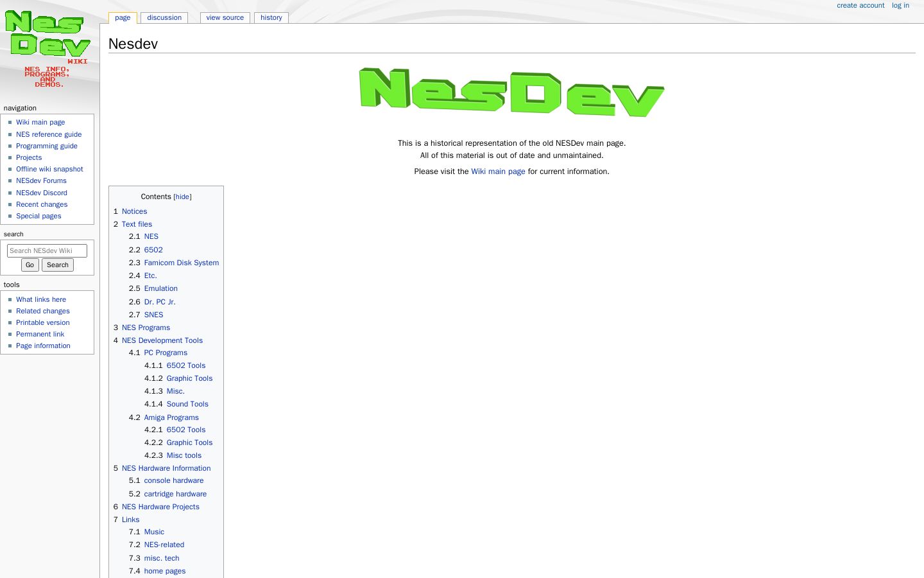Go to 4.2.2 Graphic Tools entry
Screen dimensions: 924x578
[178, 442]
